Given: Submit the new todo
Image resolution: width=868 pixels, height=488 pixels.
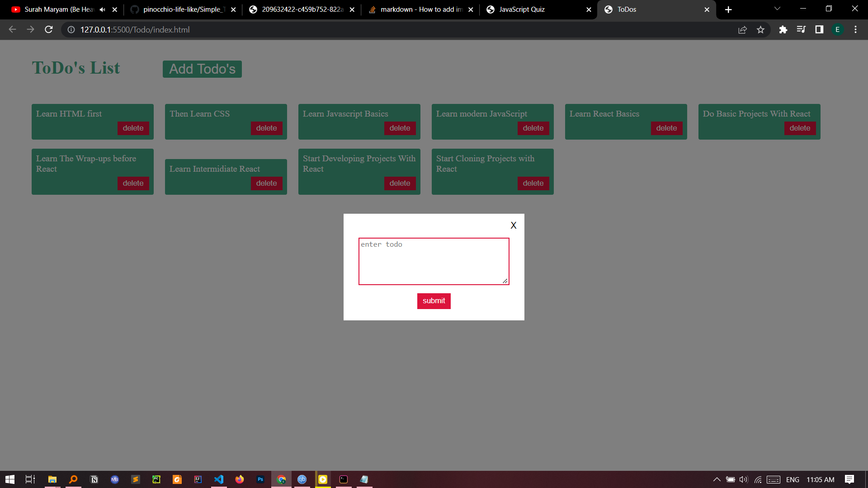Looking at the screenshot, I should point(434,301).
